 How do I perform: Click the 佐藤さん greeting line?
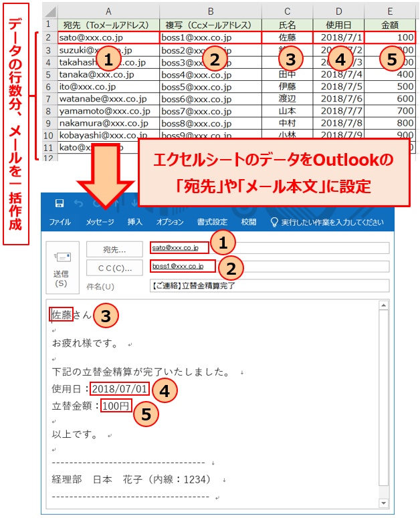[72, 315]
